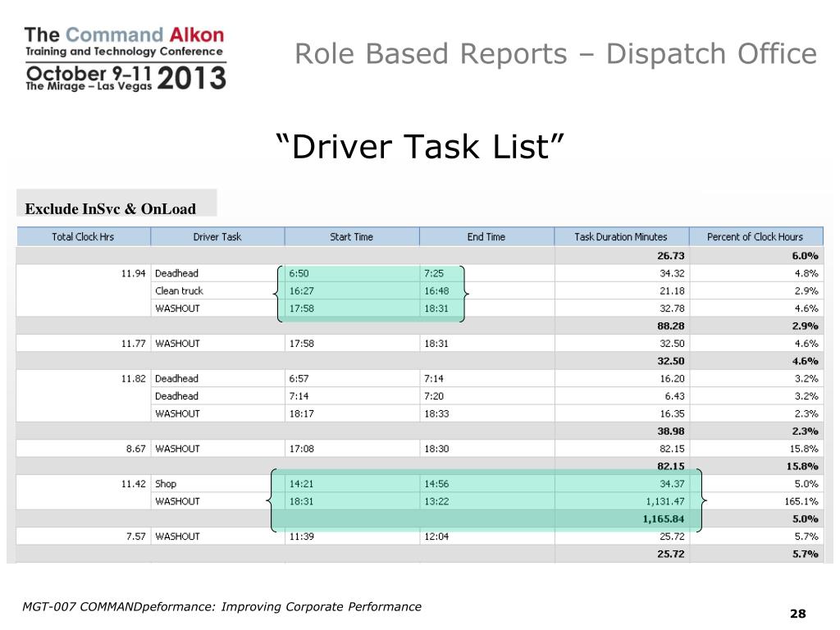
Task: Select subtotal value 26.73
Action: [671, 256]
